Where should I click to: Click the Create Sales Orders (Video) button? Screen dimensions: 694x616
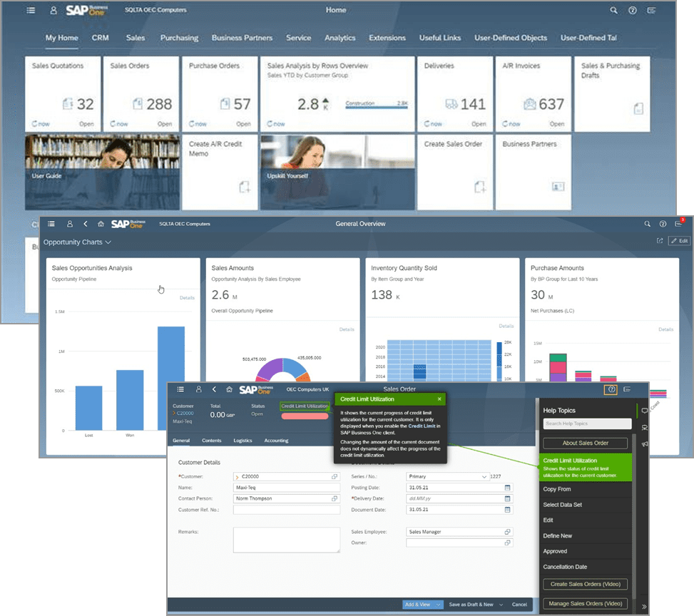(x=585, y=584)
